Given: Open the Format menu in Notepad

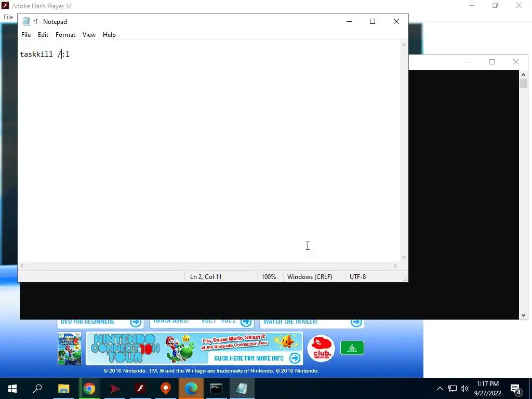Looking at the screenshot, I should pyautogui.click(x=65, y=35).
